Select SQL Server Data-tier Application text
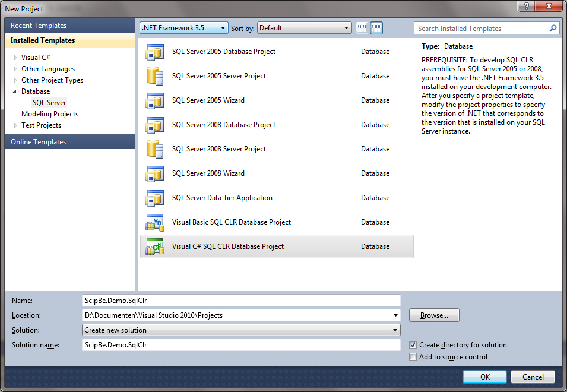 (x=222, y=198)
